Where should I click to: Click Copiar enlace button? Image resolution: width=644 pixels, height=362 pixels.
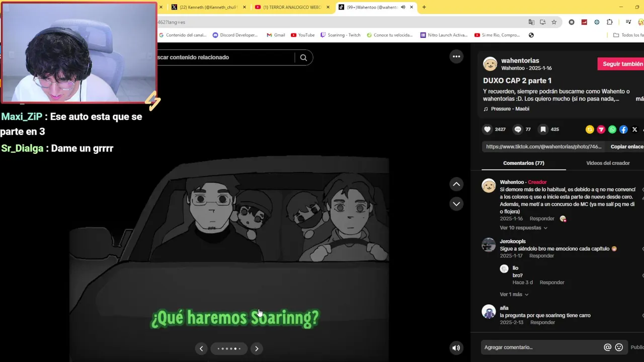pyautogui.click(x=626, y=146)
